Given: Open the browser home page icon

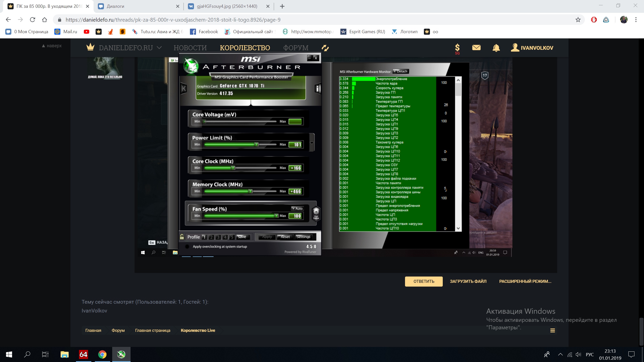Looking at the screenshot, I should point(45,20).
